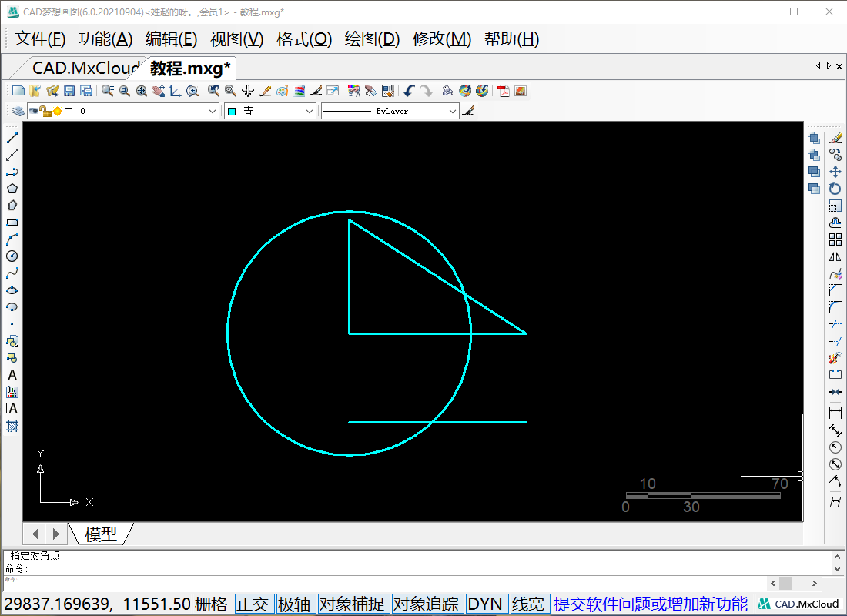Toggle 栅格 grid mode in status bar

click(x=211, y=604)
